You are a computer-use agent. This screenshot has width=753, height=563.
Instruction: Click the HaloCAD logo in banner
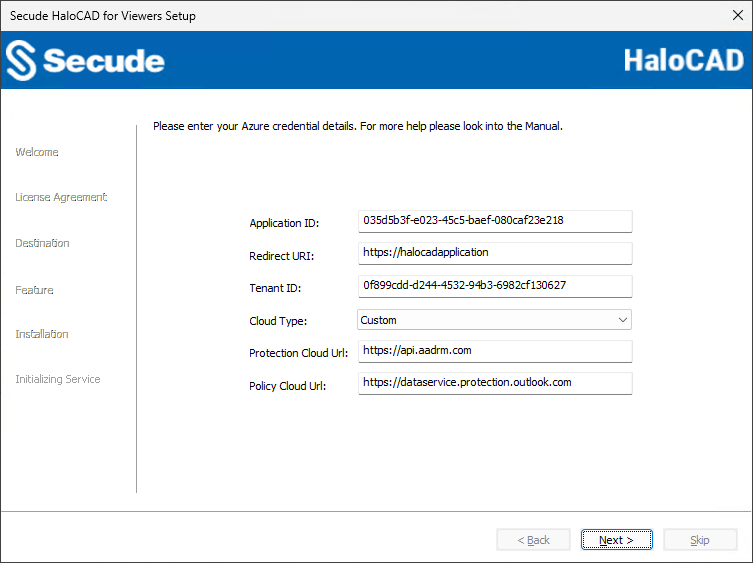[x=684, y=60]
